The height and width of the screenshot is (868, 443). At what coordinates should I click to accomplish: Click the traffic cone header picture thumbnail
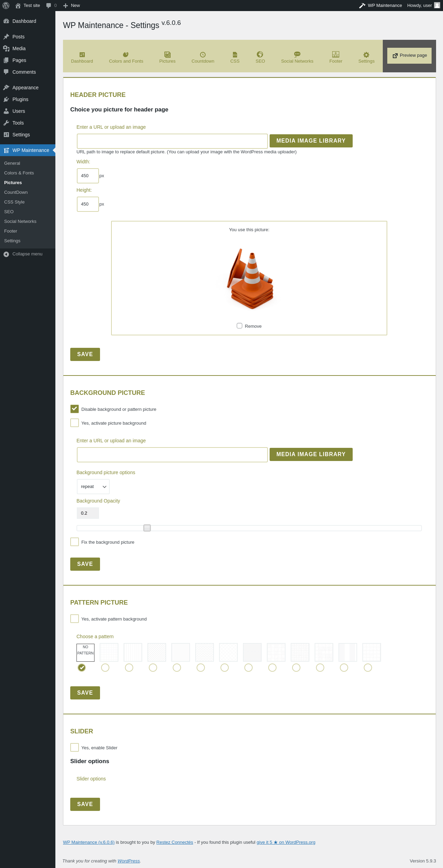tap(250, 279)
